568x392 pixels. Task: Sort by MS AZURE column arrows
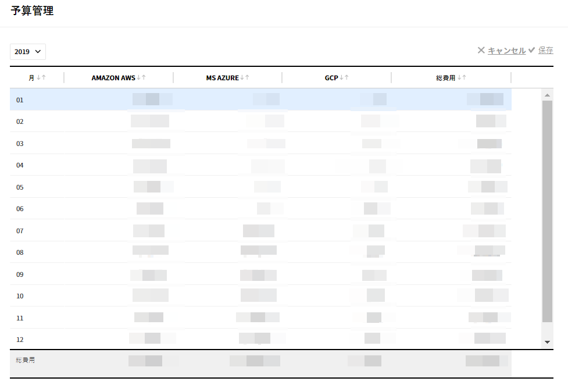[x=245, y=77]
